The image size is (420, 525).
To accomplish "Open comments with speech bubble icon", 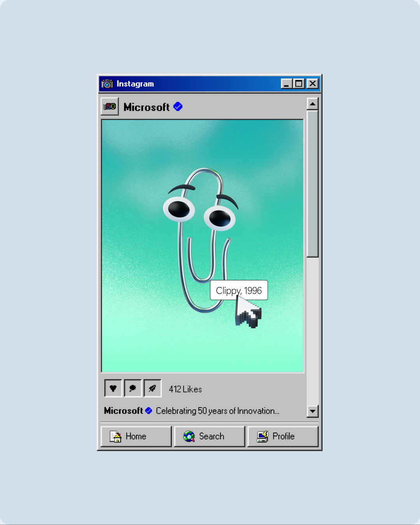I will [x=133, y=388].
